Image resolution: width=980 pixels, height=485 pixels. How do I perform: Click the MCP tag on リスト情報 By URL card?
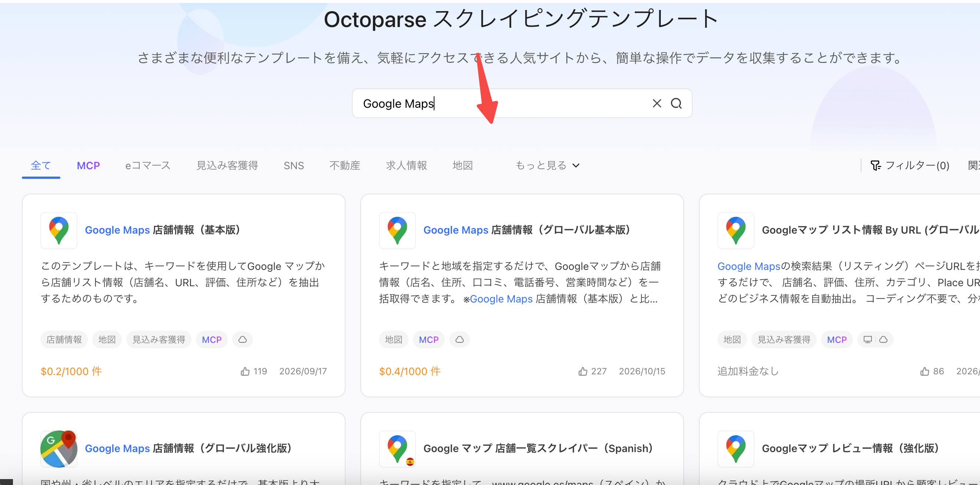pyautogui.click(x=837, y=339)
